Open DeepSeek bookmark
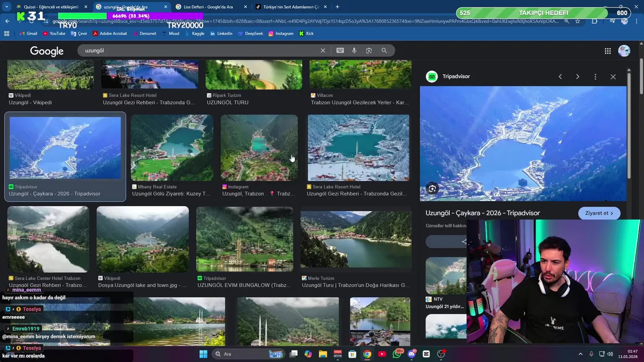The image size is (644, 362). [250, 33]
